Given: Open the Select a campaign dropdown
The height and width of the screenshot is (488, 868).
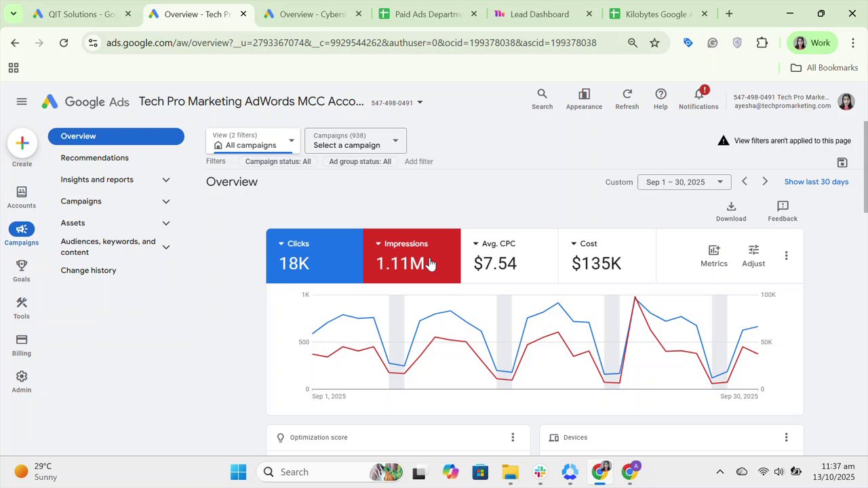Looking at the screenshot, I should 355,140.
